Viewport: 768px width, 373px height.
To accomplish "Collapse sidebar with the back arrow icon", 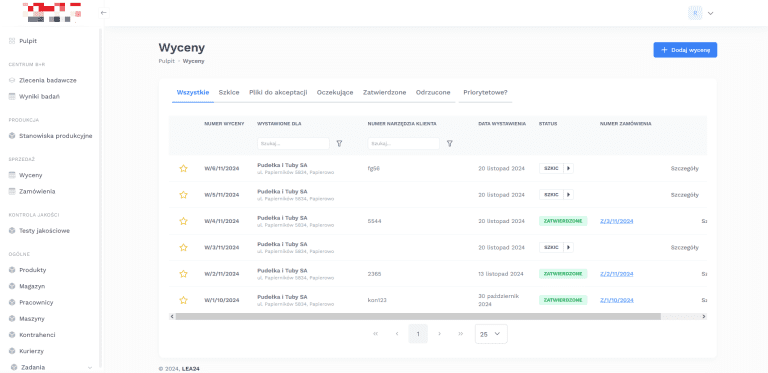I will (x=103, y=13).
